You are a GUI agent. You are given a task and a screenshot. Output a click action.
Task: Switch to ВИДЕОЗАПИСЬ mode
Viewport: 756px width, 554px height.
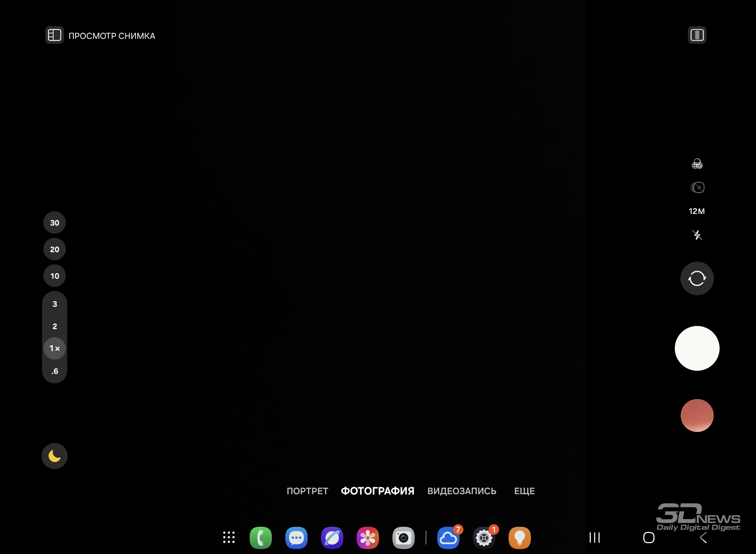pos(462,491)
